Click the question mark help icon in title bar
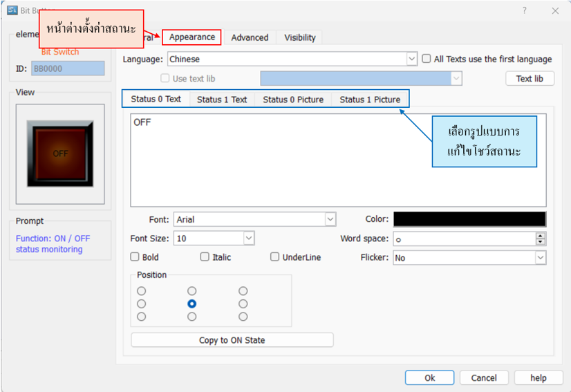This screenshot has height=392, width=571. pyautogui.click(x=524, y=10)
